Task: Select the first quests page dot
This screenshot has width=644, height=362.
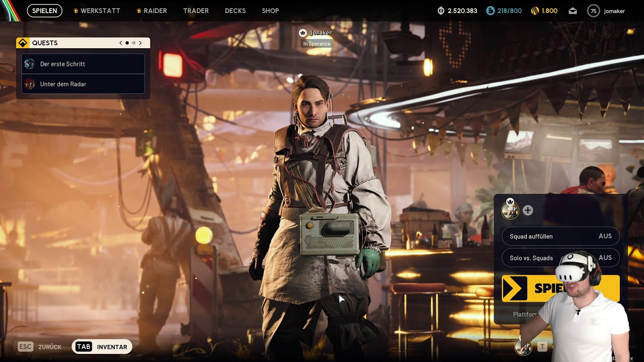Action: [127, 43]
